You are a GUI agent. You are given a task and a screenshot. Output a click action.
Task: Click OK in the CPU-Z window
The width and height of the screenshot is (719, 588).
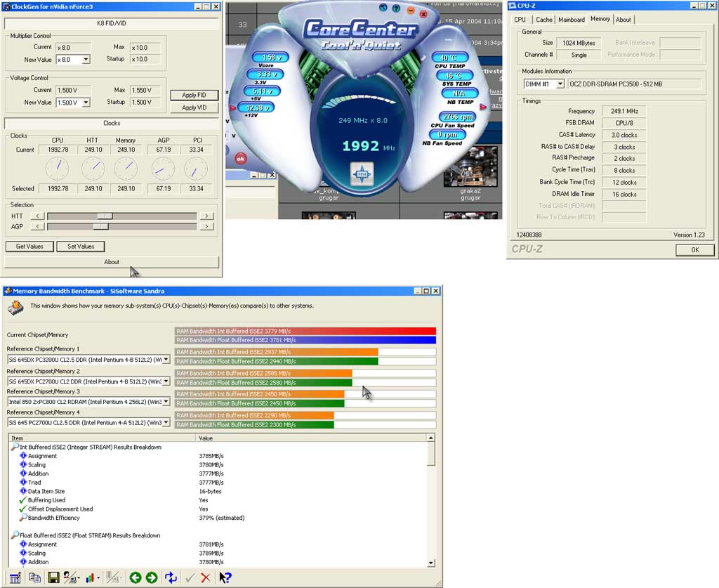pyautogui.click(x=695, y=250)
